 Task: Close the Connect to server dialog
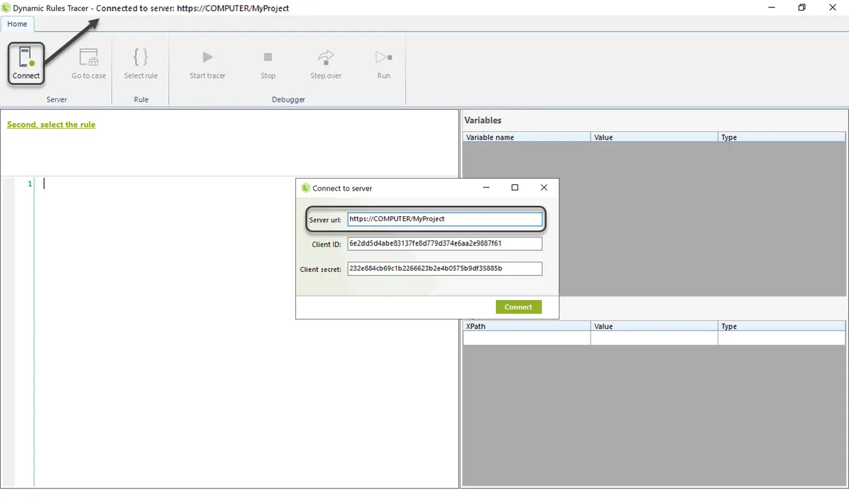pyautogui.click(x=544, y=188)
